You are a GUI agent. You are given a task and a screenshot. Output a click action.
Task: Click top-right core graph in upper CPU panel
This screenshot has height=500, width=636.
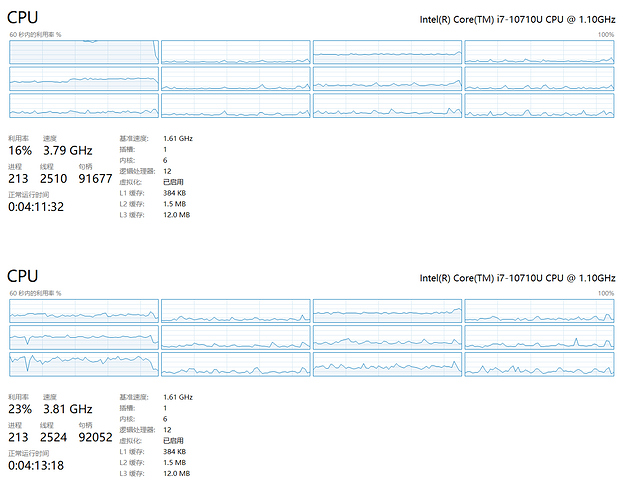click(x=539, y=52)
